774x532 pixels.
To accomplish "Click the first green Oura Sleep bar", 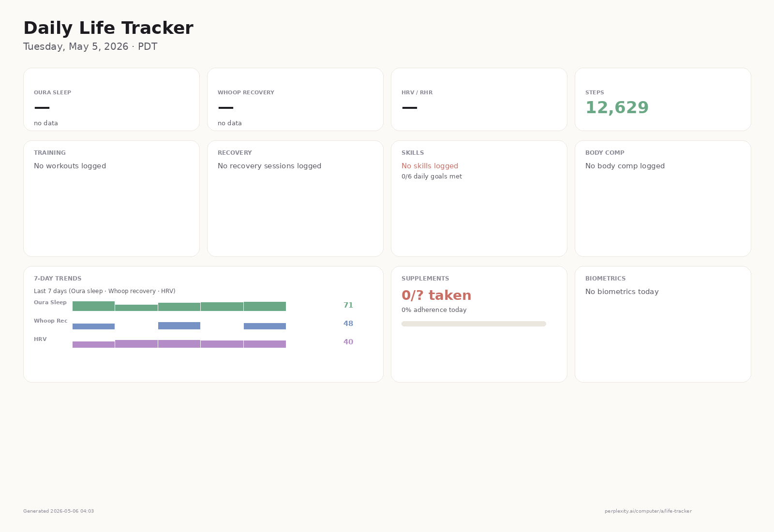I will click(x=93, y=306).
